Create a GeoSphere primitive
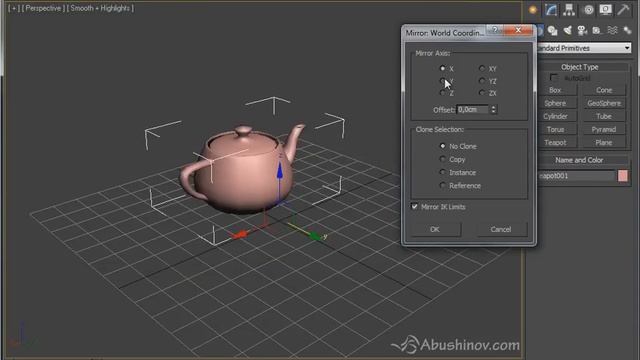Screen dimensions: 640x360 coord(604,103)
